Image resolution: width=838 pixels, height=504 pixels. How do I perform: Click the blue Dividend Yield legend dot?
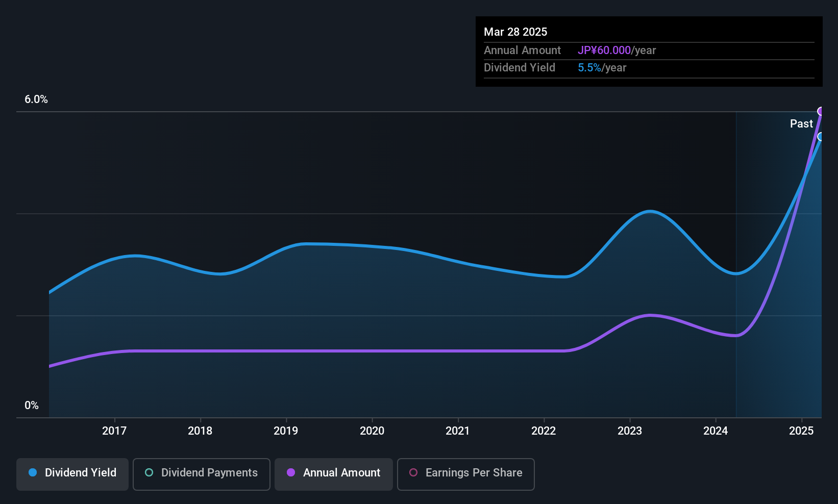(x=33, y=472)
